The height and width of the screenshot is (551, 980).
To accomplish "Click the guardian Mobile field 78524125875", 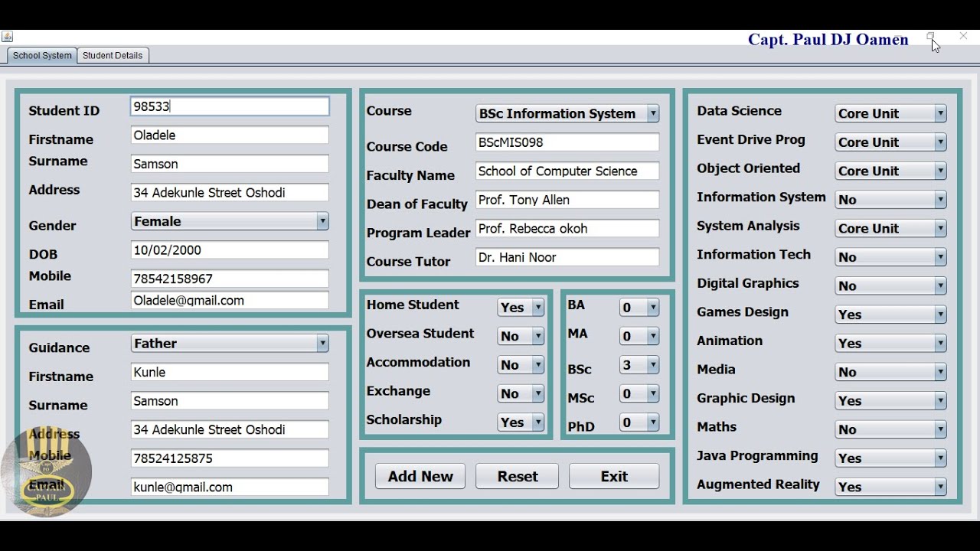I will tap(230, 458).
